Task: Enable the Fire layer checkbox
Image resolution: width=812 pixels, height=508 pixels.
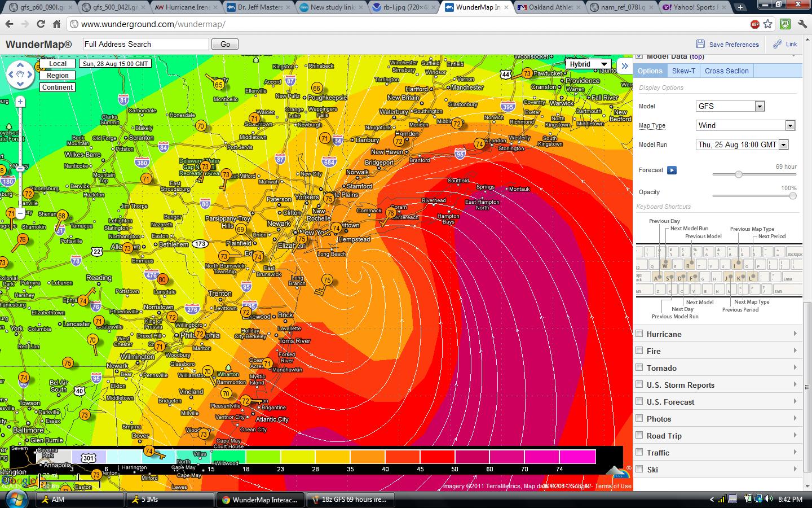Action: (x=639, y=351)
